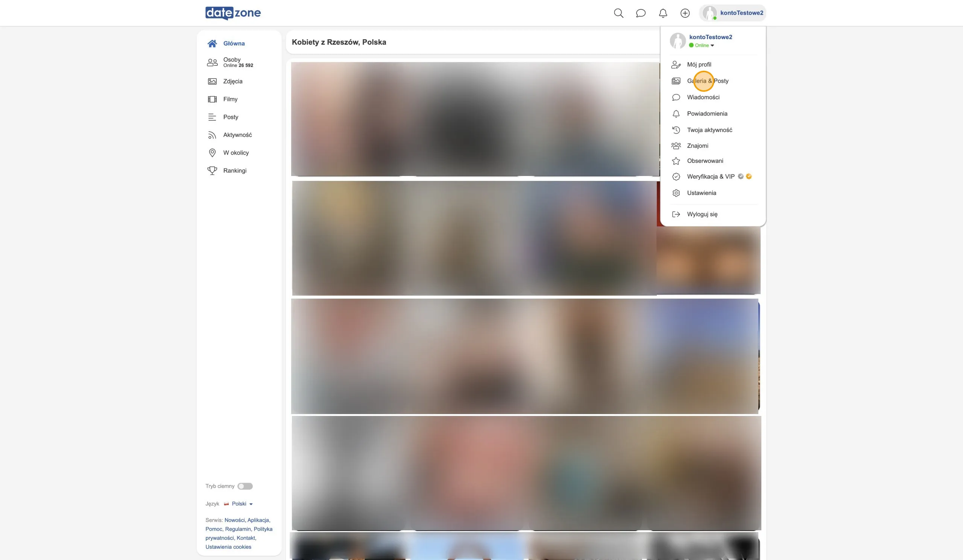The width and height of the screenshot is (963, 560).
Task: Open the Aplikacja footer link
Action: pos(258,520)
